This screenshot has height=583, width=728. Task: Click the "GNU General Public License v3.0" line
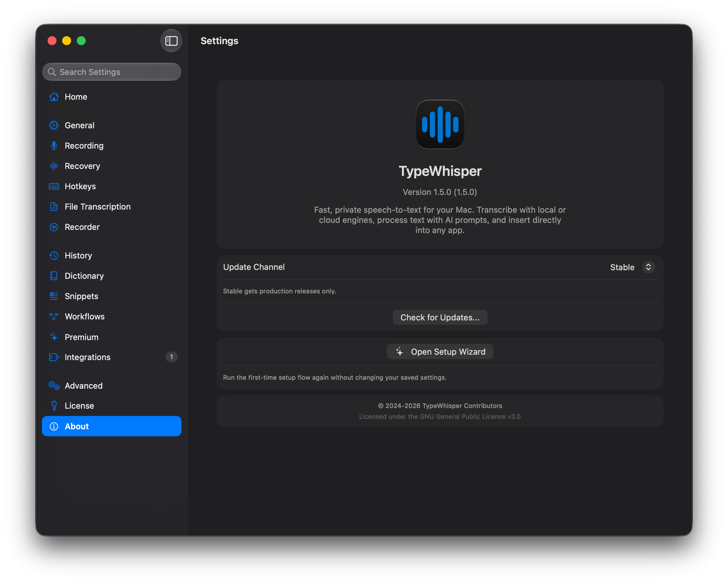(x=440, y=417)
